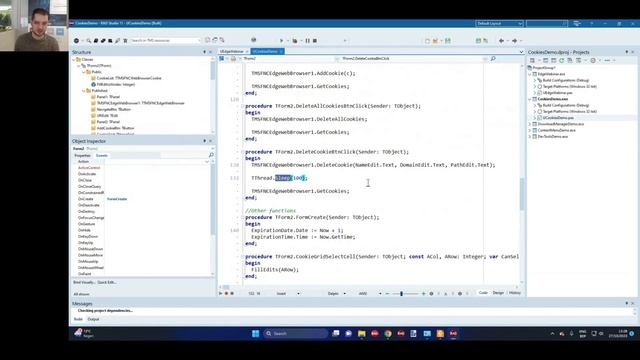Click the Open file icon in toolbar
Viewport: 640px width, 360px height.
435,40
